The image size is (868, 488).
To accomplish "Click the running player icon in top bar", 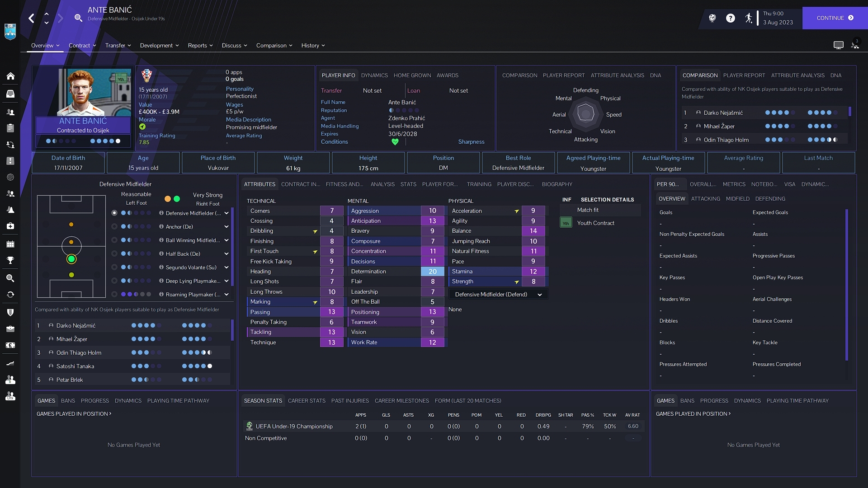I will [x=749, y=18].
